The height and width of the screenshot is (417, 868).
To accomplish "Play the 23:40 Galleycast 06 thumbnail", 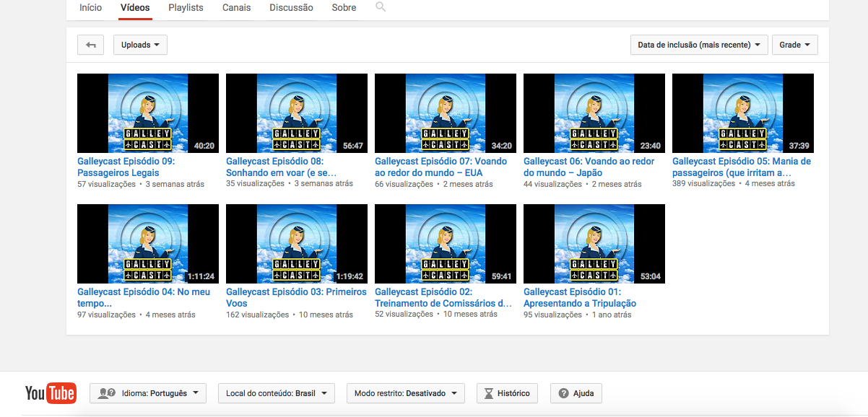I will pos(594,113).
